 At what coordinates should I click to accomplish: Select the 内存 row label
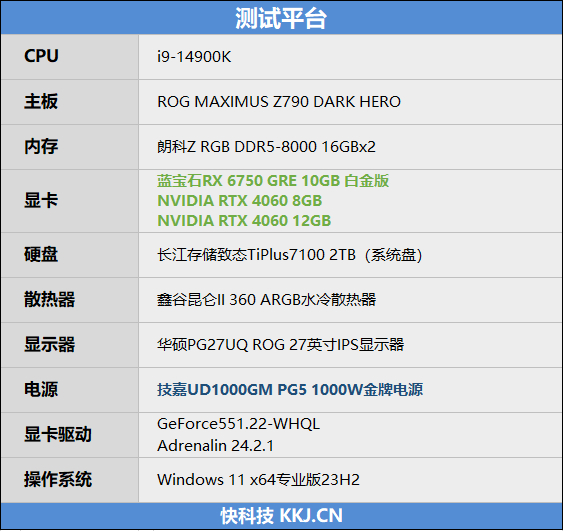click(x=41, y=146)
